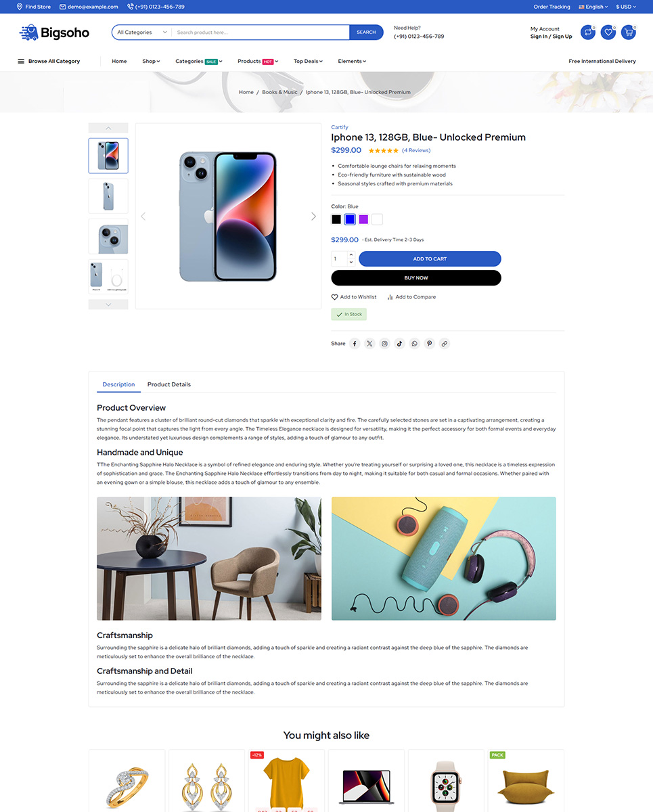Open the English language dropdown
Screen dimensions: 653x812
pos(593,7)
